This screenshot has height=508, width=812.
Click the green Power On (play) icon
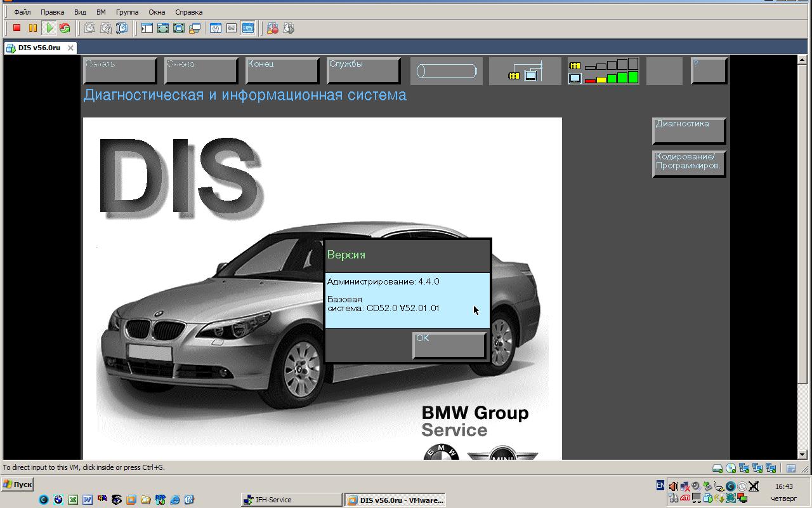[49, 28]
